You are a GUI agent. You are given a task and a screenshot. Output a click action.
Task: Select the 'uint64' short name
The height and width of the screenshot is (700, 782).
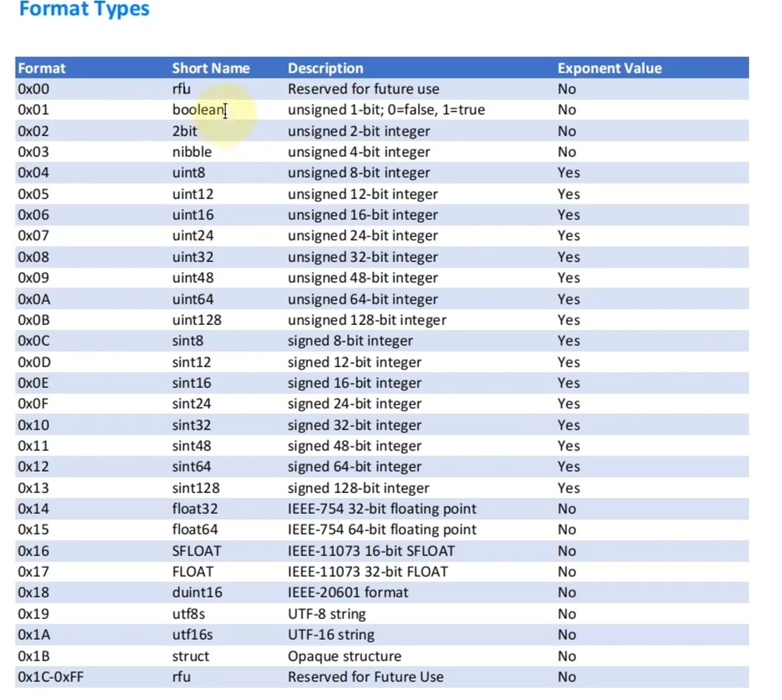pos(192,299)
